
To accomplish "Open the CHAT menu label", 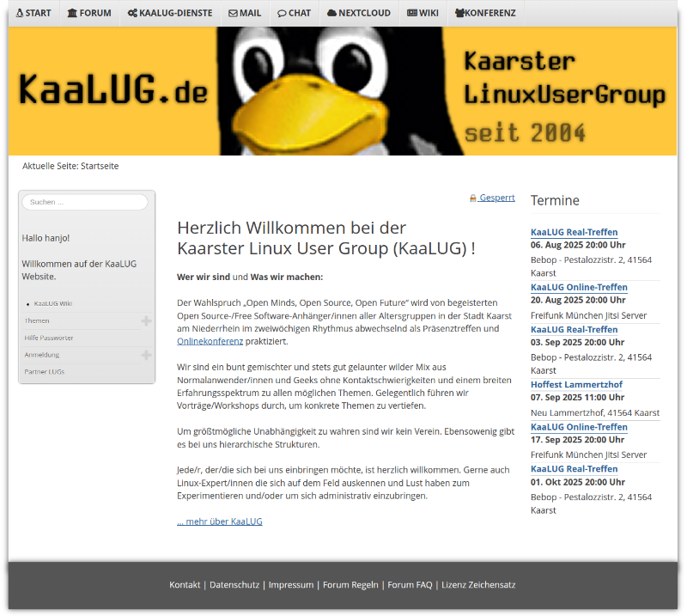I will [x=300, y=13].
